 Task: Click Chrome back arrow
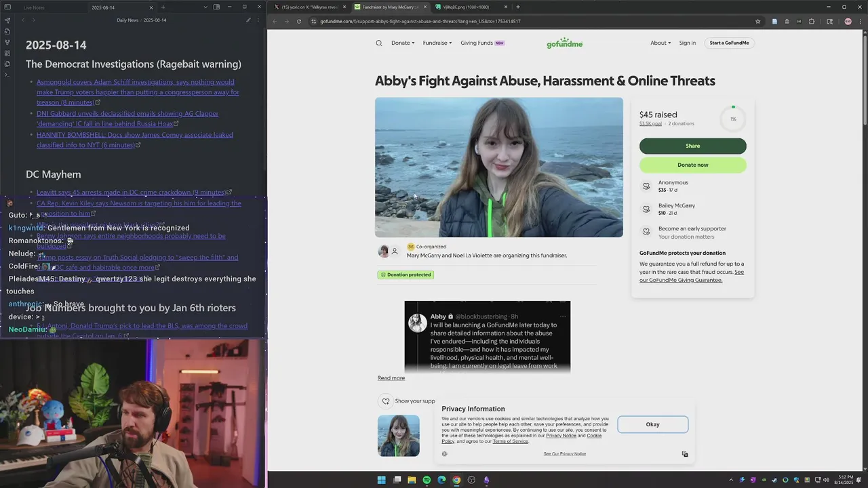(x=275, y=21)
